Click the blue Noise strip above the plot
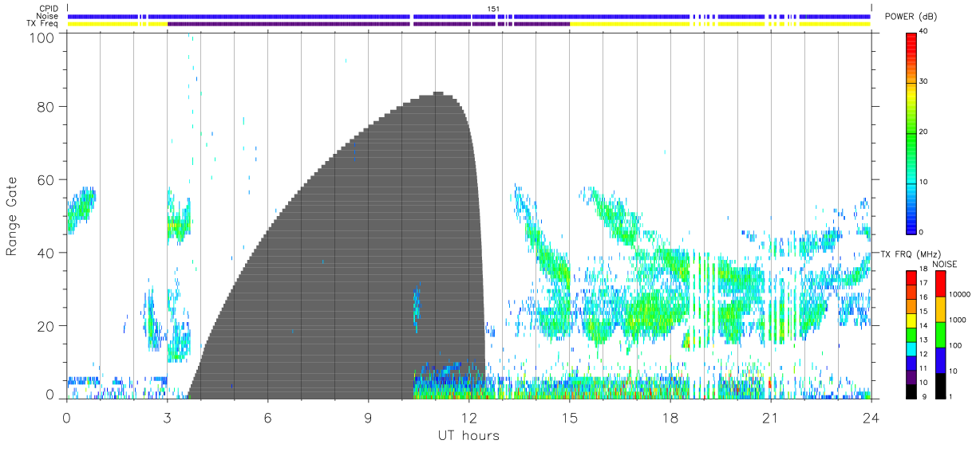 coord(469,16)
